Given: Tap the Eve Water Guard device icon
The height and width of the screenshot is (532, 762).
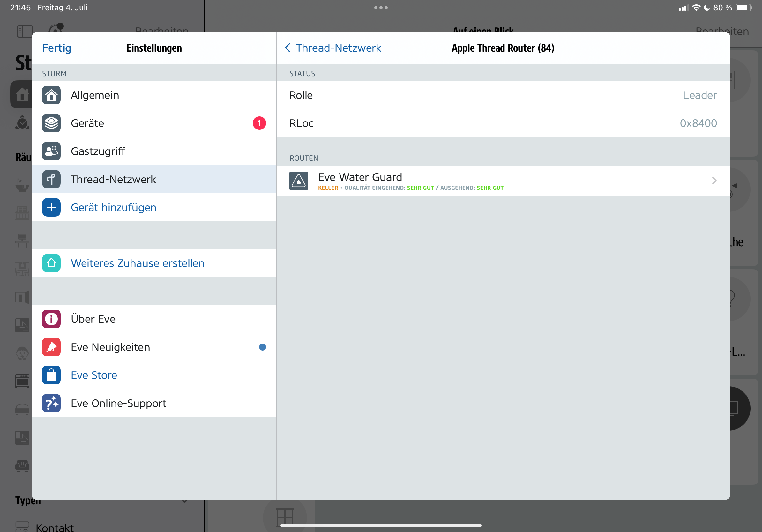Looking at the screenshot, I should pos(298,181).
